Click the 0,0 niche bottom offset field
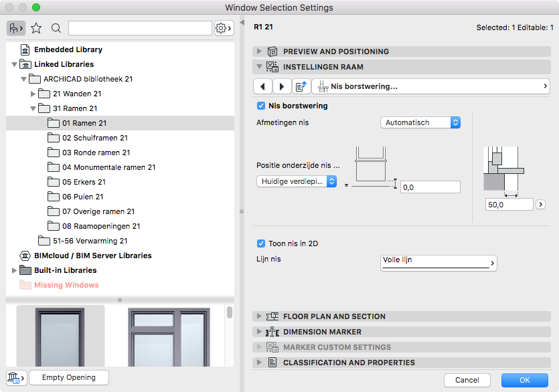The image size is (559, 392). pyautogui.click(x=430, y=187)
